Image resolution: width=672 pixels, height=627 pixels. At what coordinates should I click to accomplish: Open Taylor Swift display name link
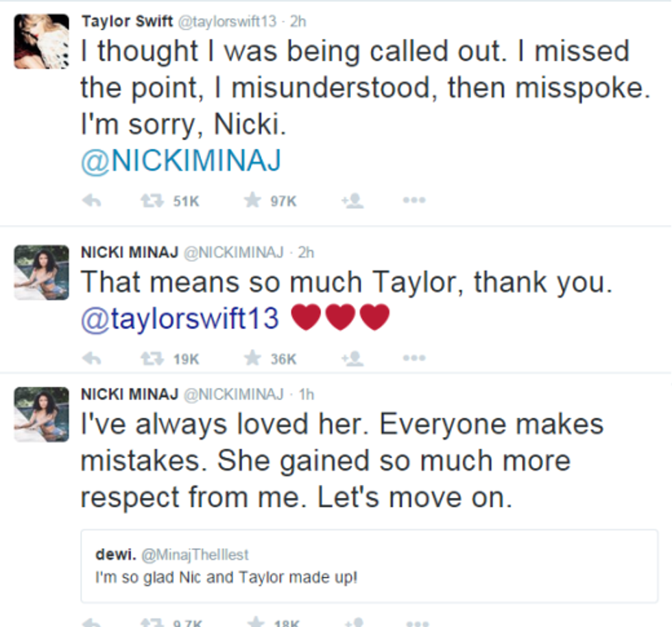[128, 21]
